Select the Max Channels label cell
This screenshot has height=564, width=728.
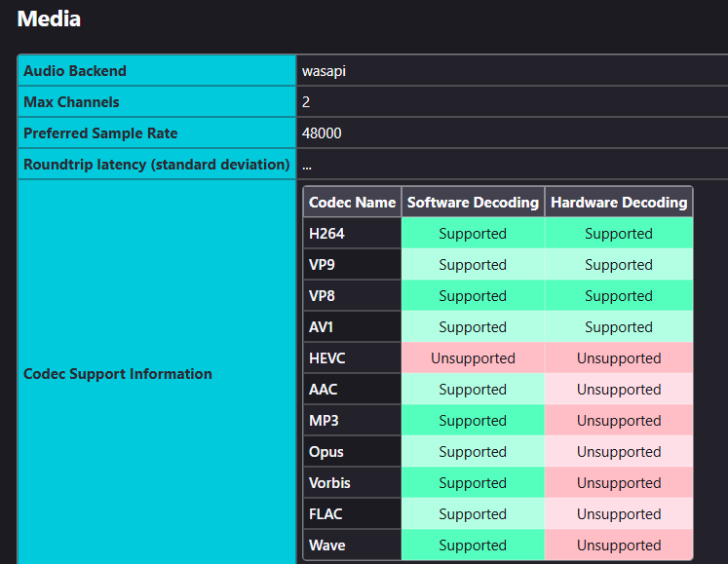coord(71,102)
